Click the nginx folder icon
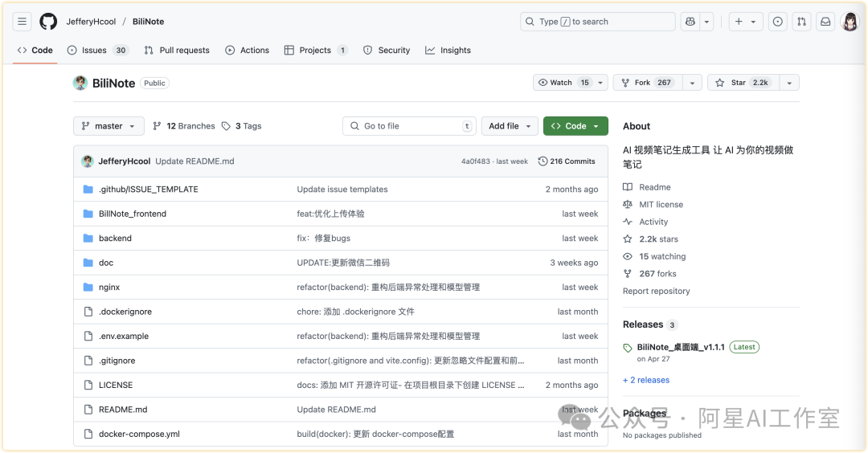 88,287
